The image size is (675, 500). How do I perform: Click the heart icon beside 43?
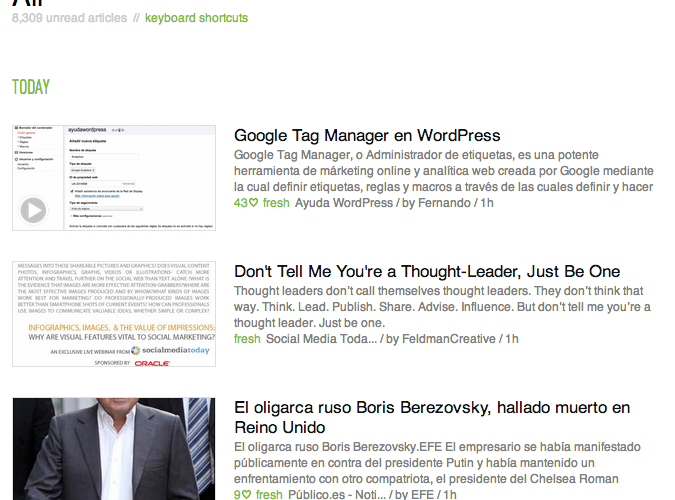click(x=254, y=203)
